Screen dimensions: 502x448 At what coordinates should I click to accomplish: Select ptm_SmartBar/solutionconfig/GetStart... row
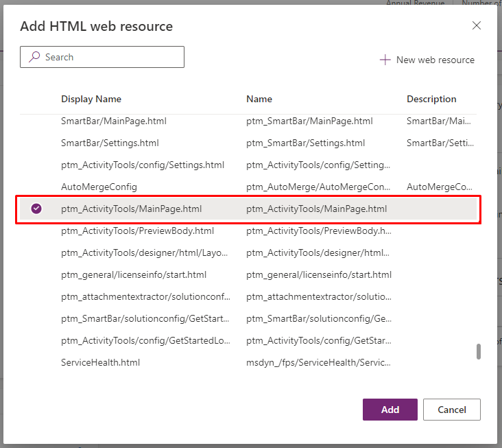[248, 318]
